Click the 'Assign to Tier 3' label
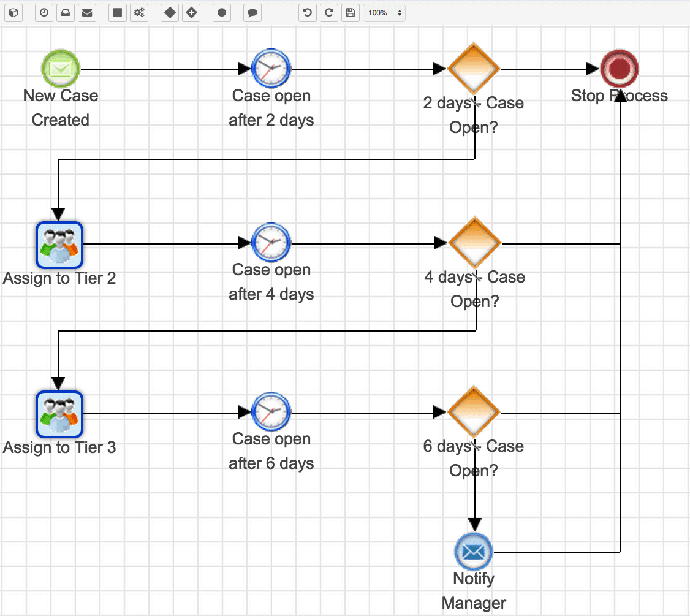Screen dimensions: 690x616 59,447
